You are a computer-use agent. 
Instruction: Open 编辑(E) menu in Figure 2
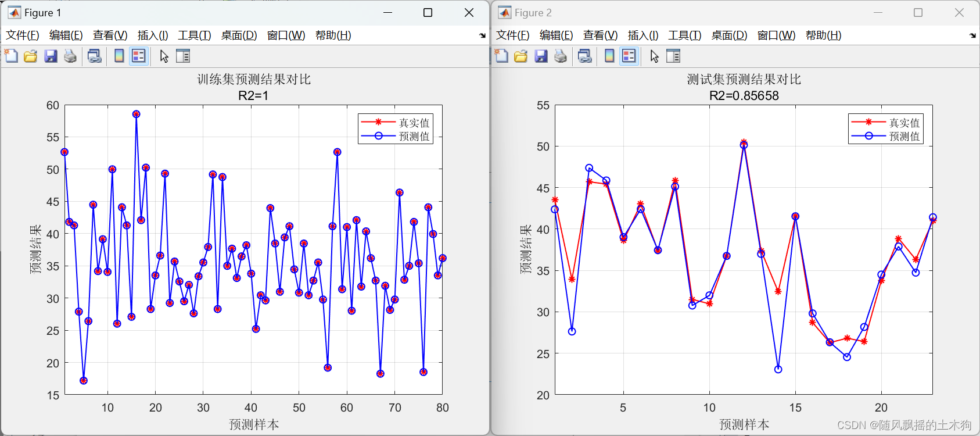557,35
